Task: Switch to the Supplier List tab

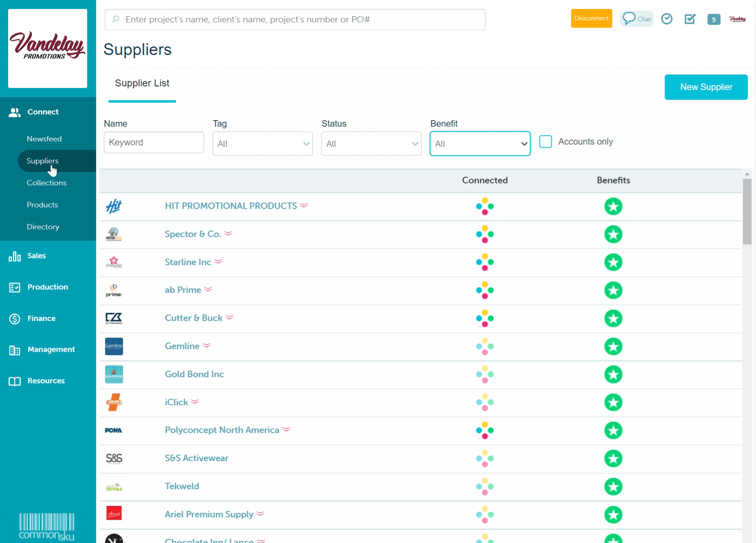Action: [142, 83]
